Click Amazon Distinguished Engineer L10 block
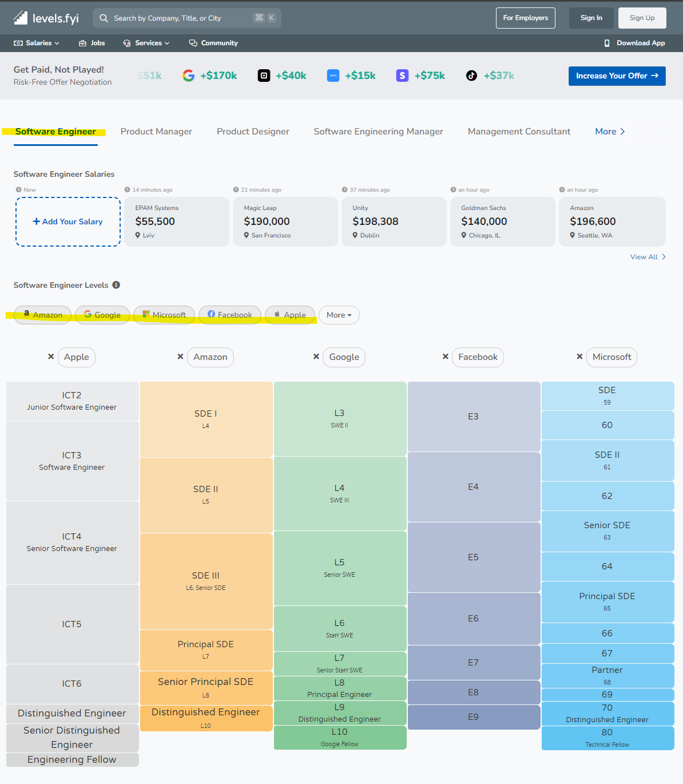 point(207,718)
